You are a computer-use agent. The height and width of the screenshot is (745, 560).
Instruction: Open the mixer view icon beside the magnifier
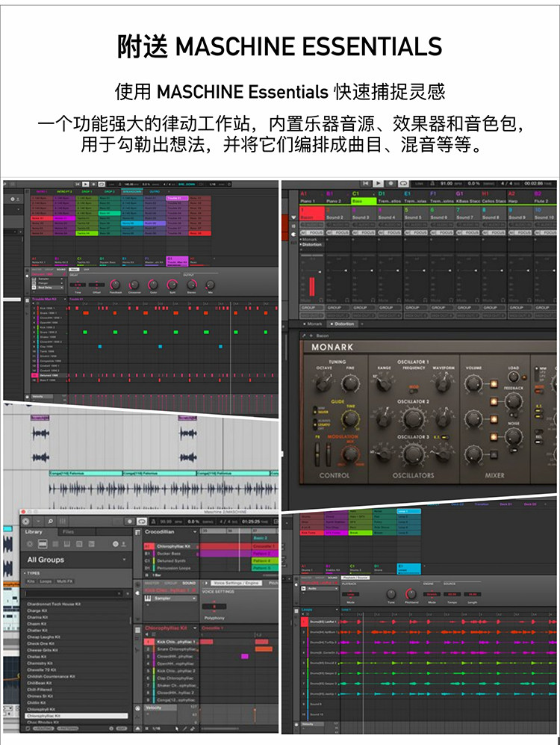pos(63,522)
